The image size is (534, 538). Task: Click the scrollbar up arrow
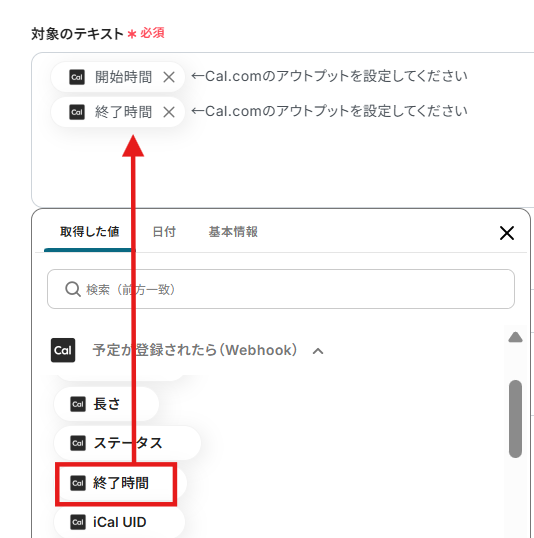point(515,337)
